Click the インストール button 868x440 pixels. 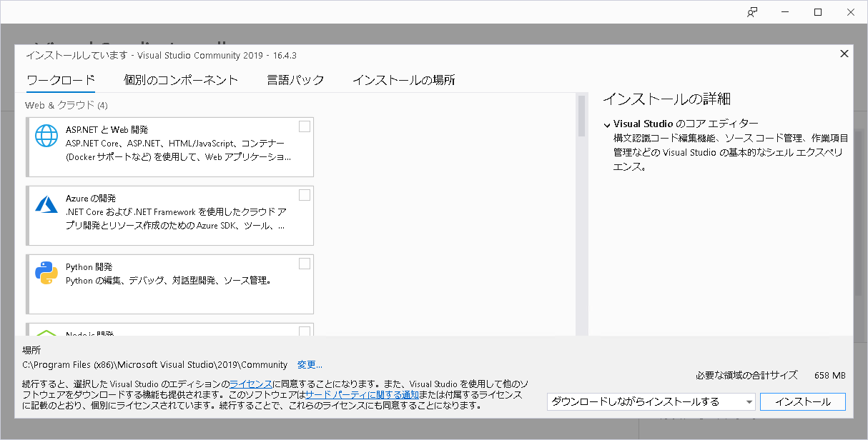[x=803, y=402]
